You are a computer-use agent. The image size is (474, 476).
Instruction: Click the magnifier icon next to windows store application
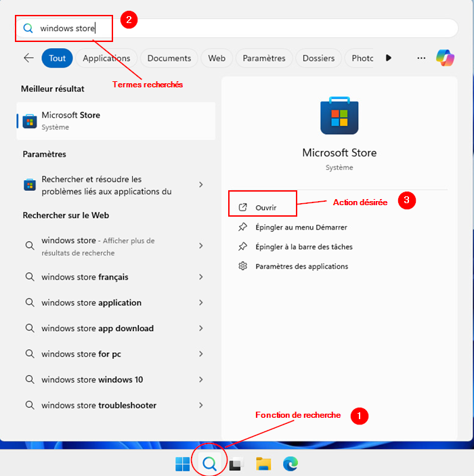pyautogui.click(x=30, y=303)
